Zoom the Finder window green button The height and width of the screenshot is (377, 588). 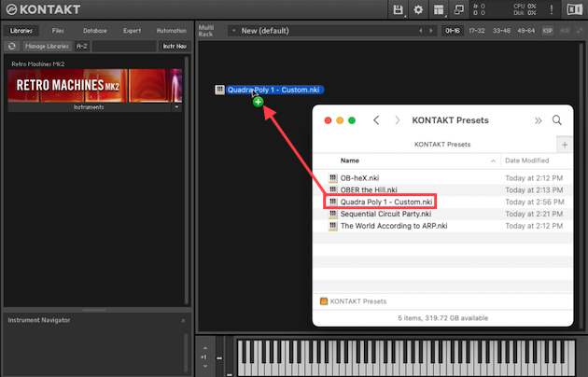pos(352,120)
